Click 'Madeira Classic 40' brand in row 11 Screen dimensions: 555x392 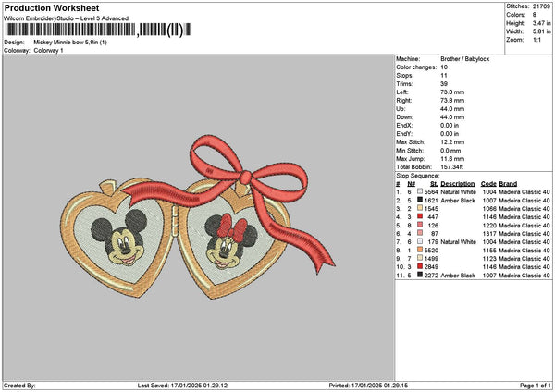524,276
